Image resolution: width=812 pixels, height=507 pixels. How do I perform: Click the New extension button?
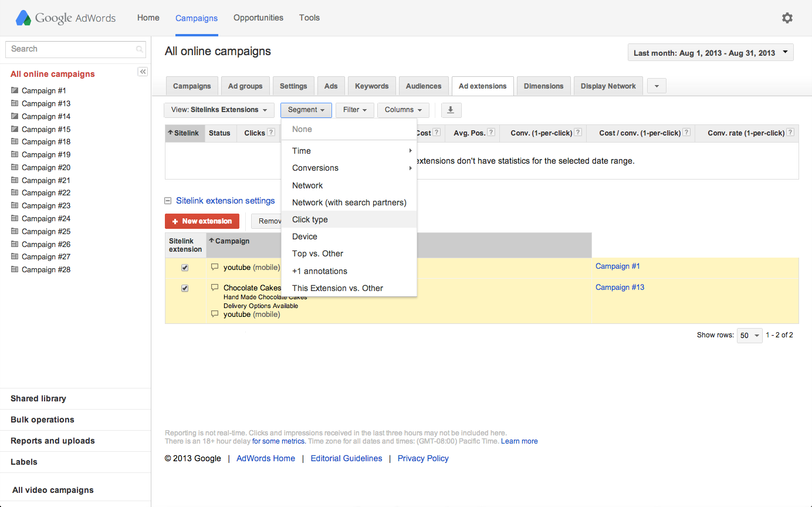202,221
